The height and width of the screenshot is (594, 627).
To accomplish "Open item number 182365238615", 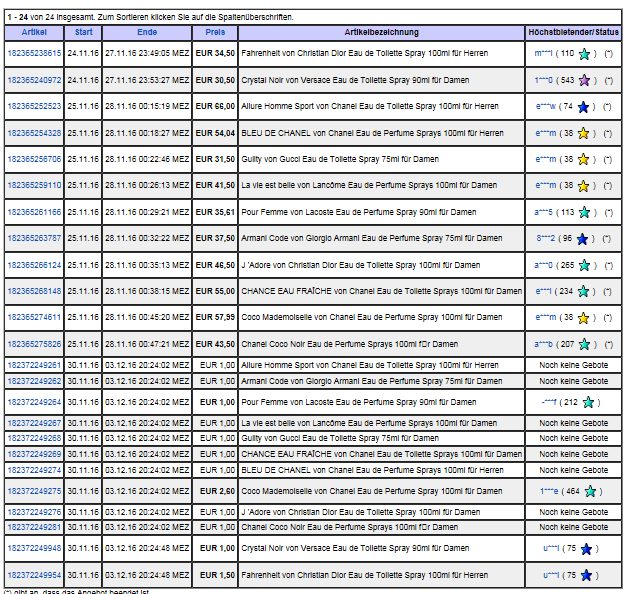I will click(34, 53).
